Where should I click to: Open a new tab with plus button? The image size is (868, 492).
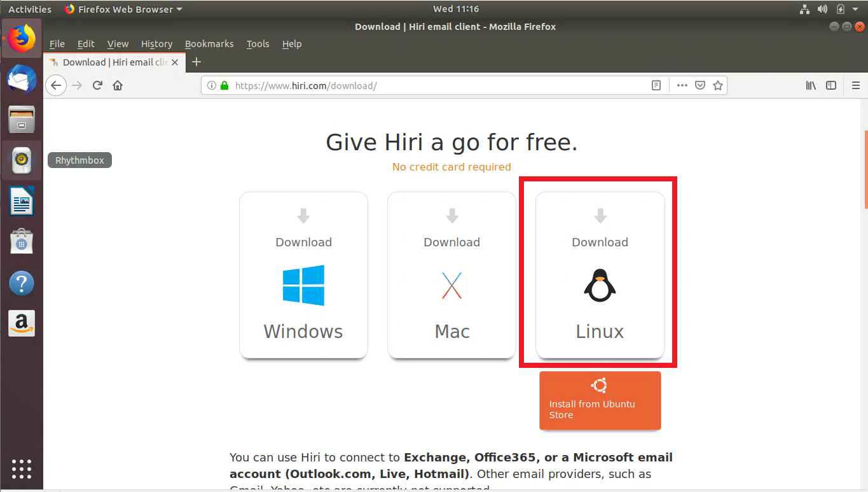pyautogui.click(x=196, y=62)
